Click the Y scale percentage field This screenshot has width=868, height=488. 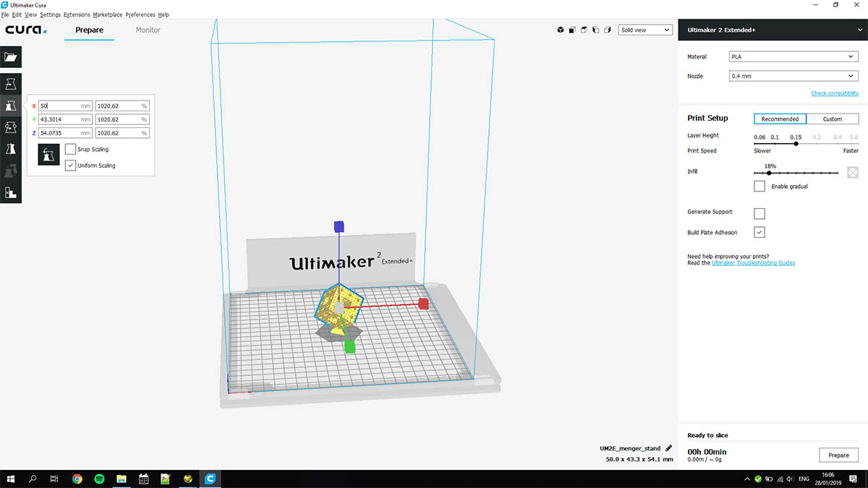[x=122, y=119]
